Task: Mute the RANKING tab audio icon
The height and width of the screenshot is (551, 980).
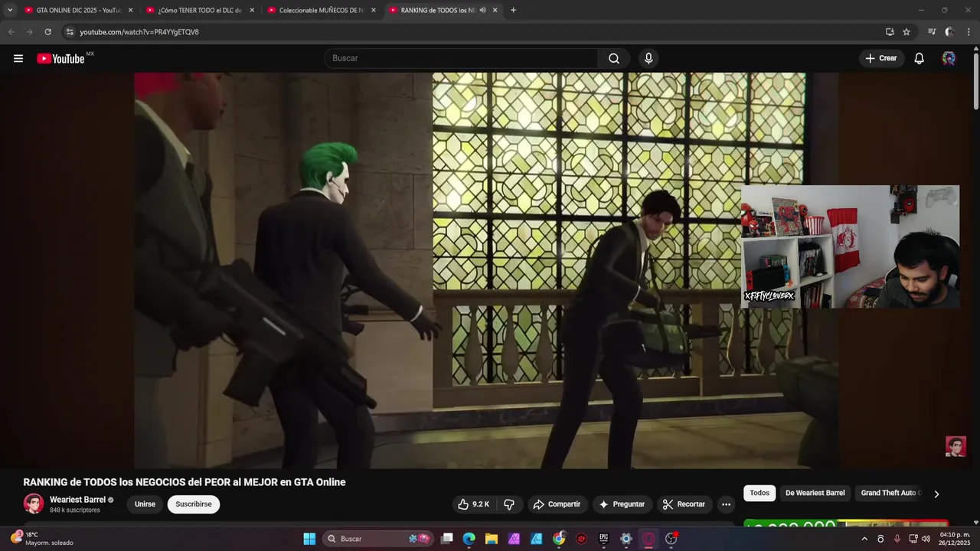Action: point(482,10)
